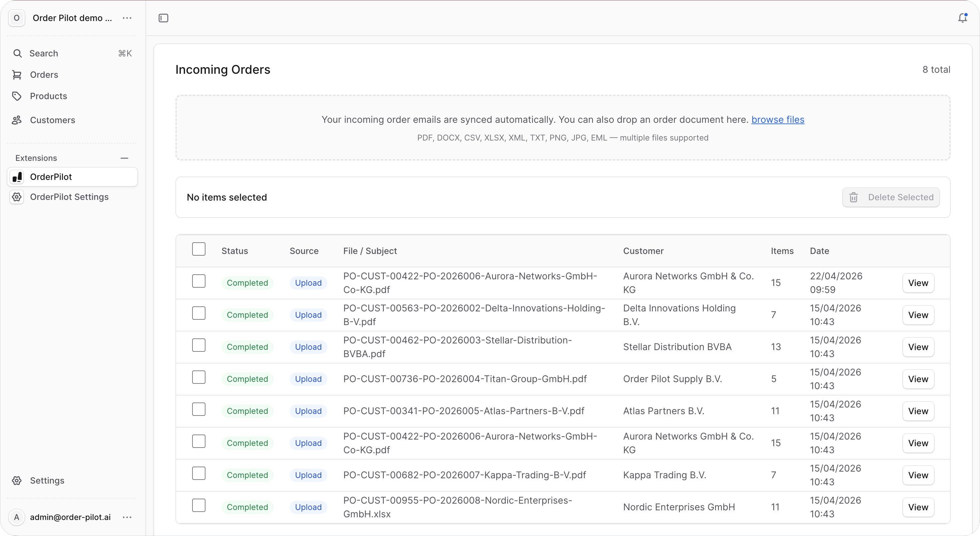Image resolution: width=980 pixels, height=536 pixels.
Task: Select OrderPilot in Extensions
Action: (72, 177)
